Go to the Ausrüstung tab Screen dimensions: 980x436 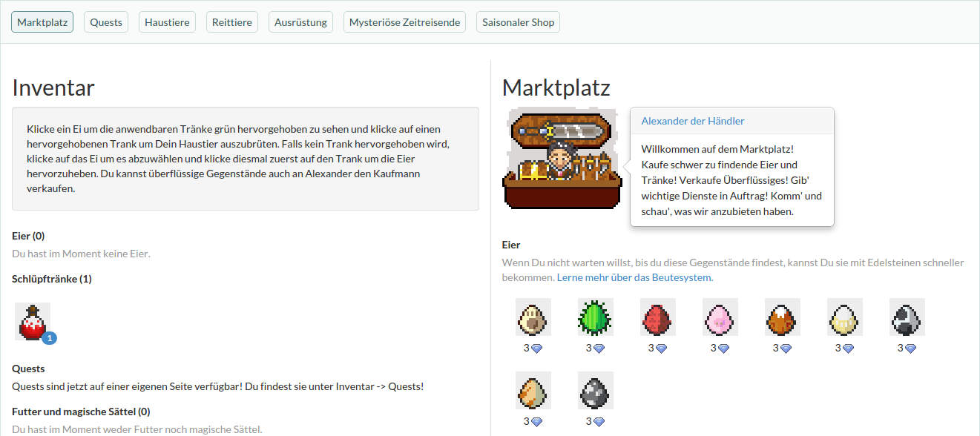coord(300,22)
